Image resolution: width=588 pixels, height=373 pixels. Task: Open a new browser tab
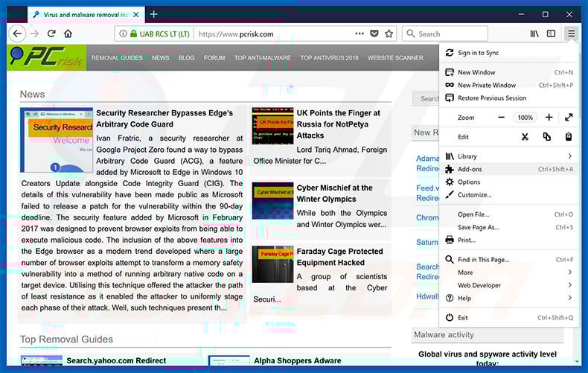[x=154, y=14]
